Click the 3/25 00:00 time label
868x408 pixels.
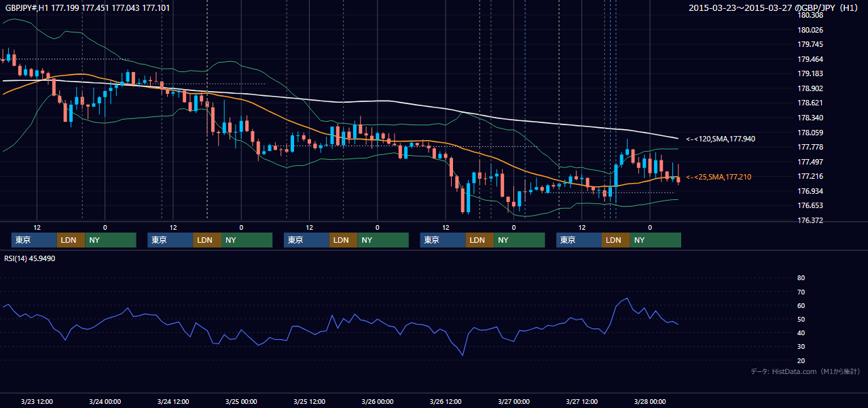pyautogui.click(x=241, y=401)
